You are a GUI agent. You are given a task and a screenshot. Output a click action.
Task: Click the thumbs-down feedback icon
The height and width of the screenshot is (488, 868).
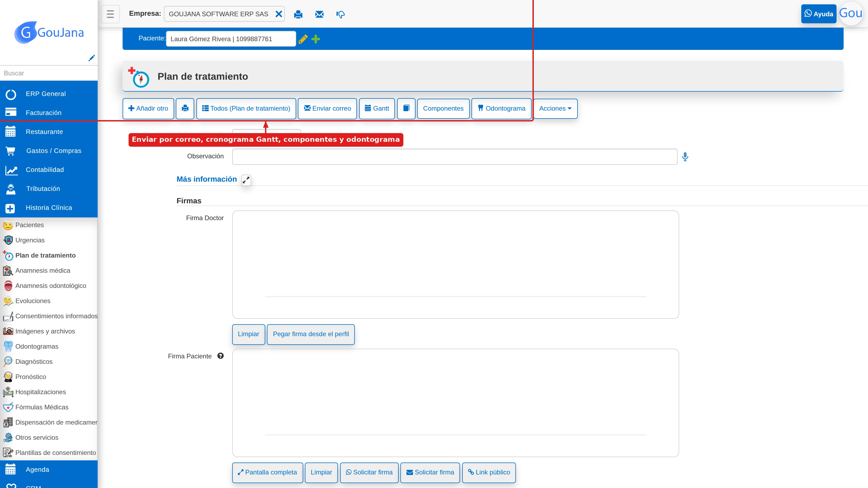click(340, 14)
